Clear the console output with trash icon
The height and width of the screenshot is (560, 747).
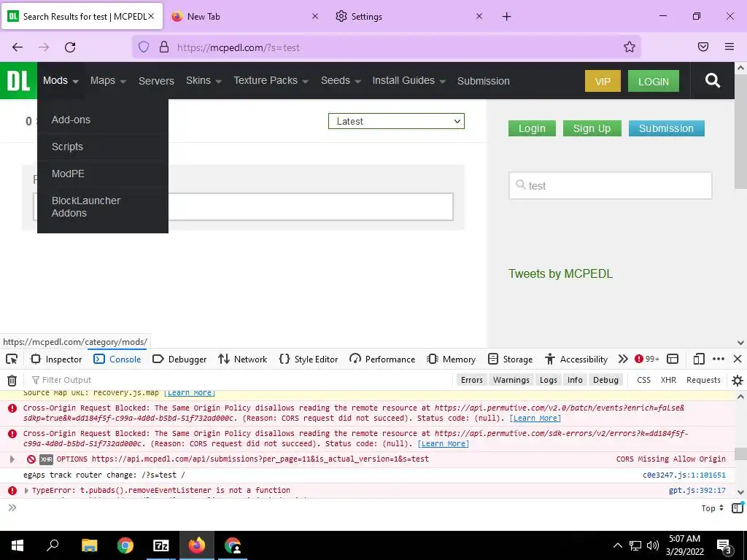tap(12, 380)
